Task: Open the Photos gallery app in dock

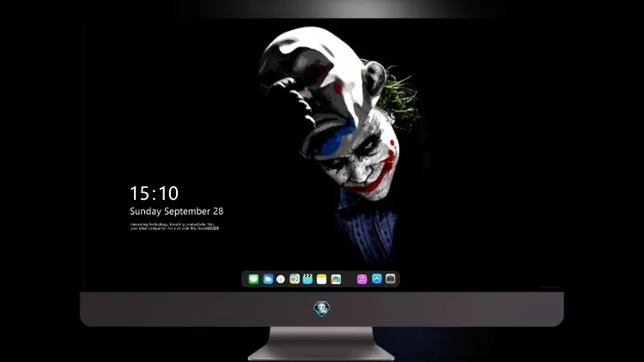Action: (x=336, y=279)
